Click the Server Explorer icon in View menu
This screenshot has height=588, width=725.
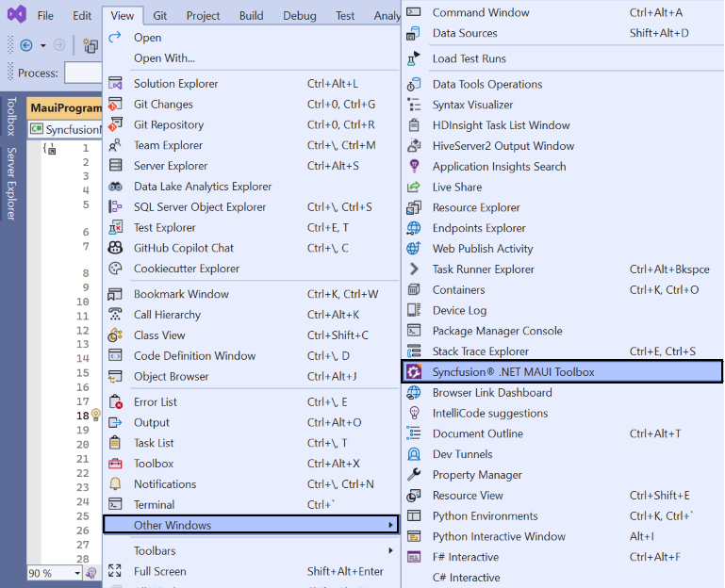(x=115, y=166)
